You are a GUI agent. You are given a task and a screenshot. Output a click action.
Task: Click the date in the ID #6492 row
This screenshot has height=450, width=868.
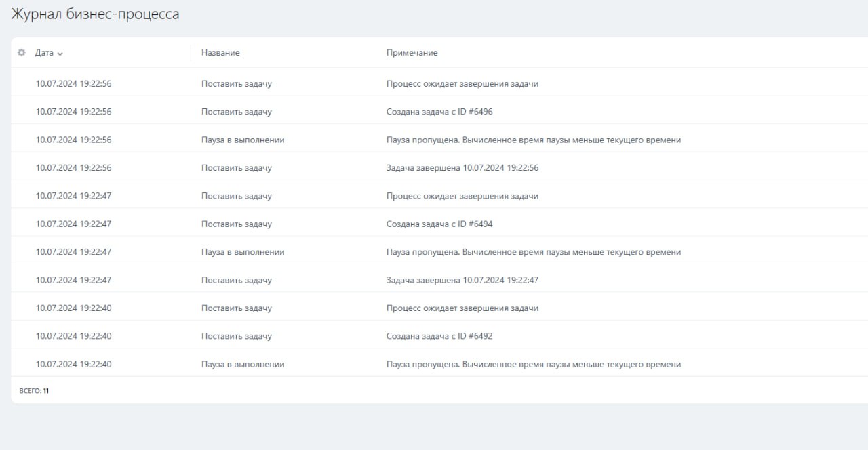[x=73, y=336]
